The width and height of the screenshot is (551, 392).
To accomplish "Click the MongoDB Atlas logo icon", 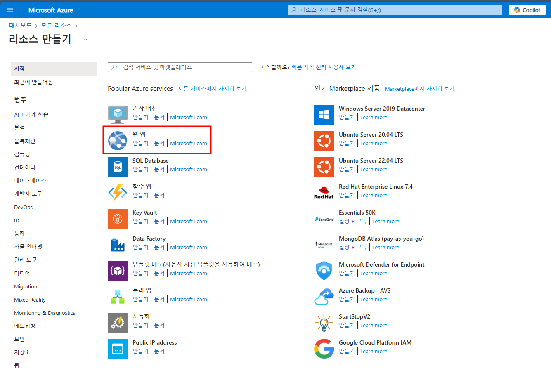I will [x=324, y=245].
